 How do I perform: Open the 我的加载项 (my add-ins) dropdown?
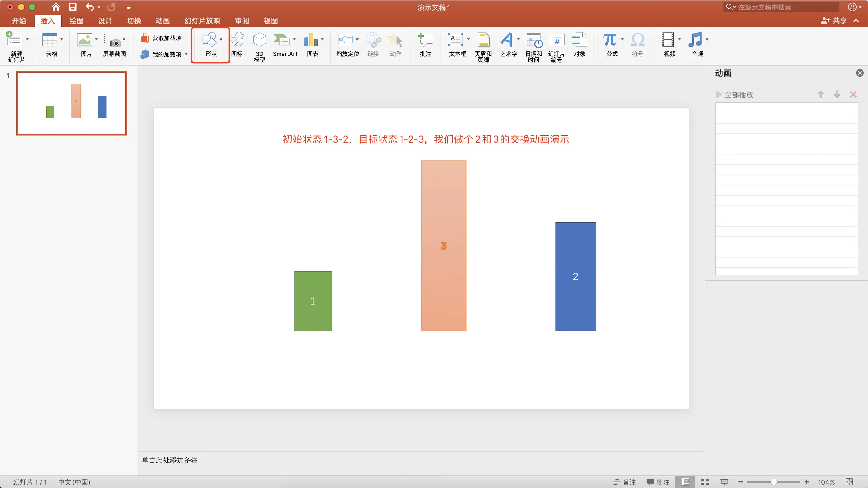(186, 54)
